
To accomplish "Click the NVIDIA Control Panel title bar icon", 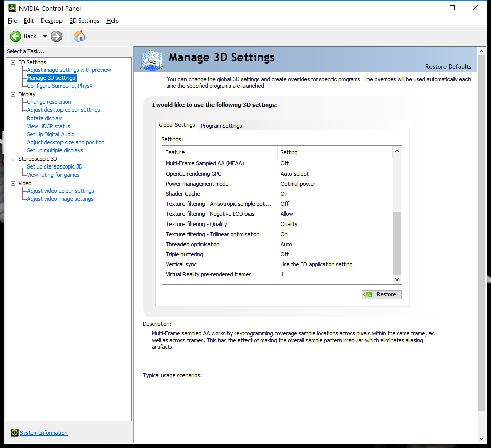I will (12, 8).
